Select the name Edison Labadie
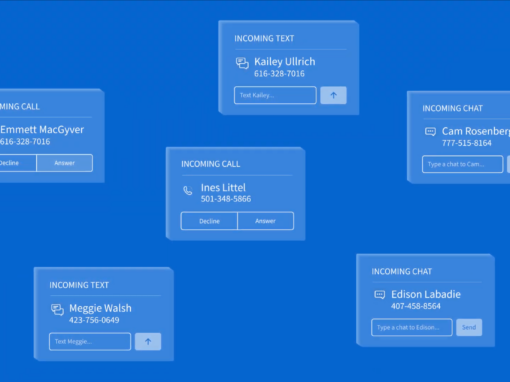Screen dimensions: 510x382 pos(426,294)
